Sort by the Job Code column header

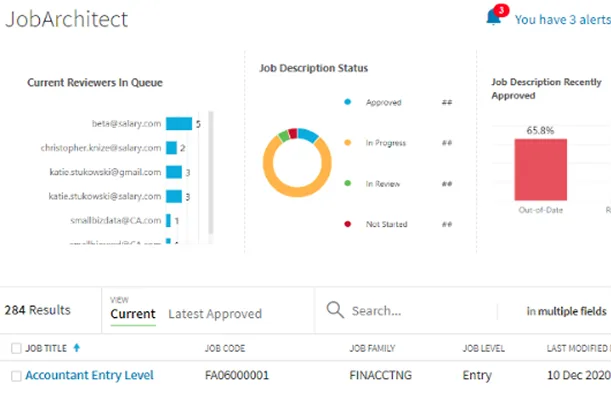click(225, 348)
